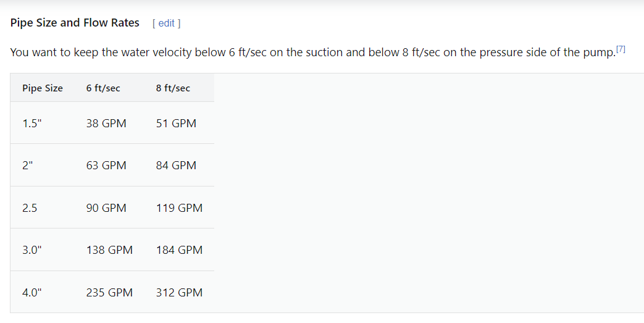The image size is (644, 323).
Task: Click the 138 GPM value
Action: (109, 250)
